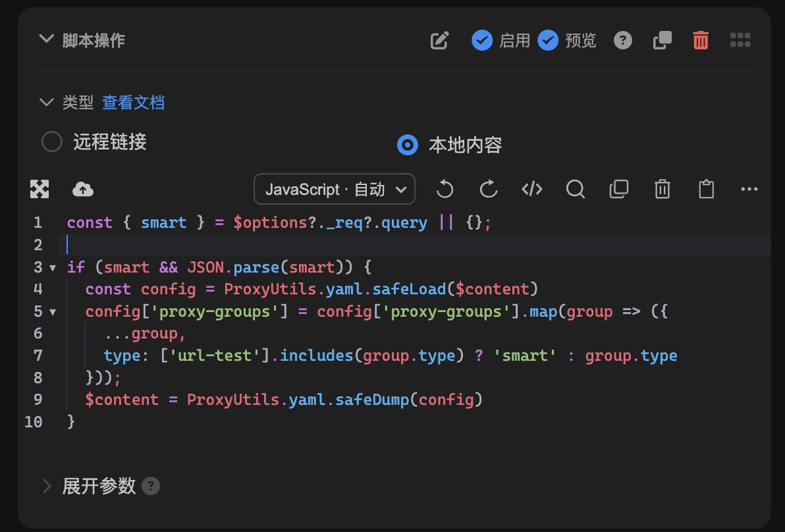This screenshot has height=532, width=785.
Task: Click '$content' at start of line 9
Action: (122, 400)
